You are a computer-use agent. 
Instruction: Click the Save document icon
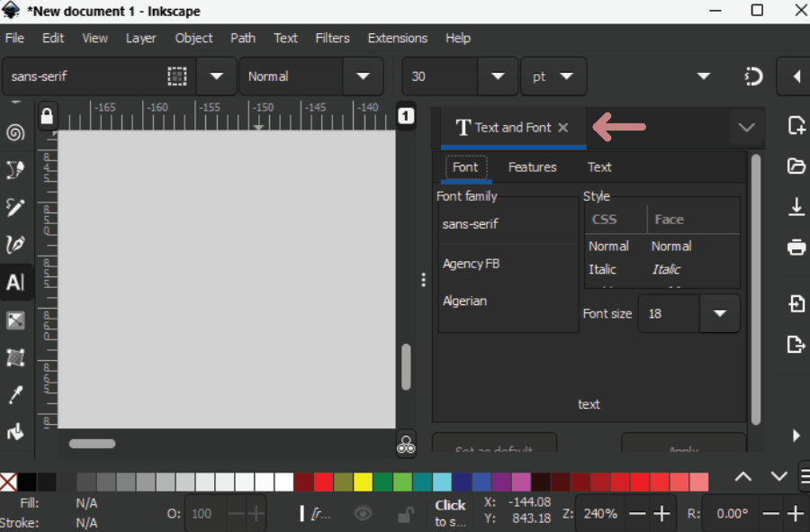[796, 207]
